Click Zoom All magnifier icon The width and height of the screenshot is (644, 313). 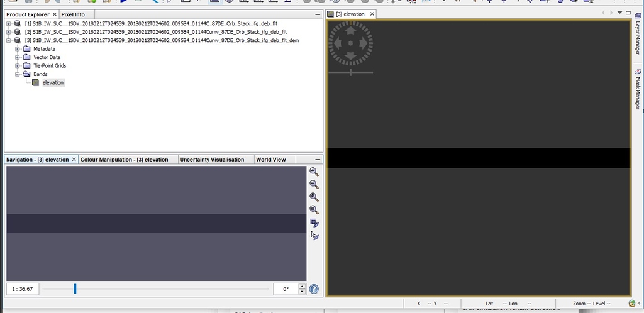click(314, 210)
